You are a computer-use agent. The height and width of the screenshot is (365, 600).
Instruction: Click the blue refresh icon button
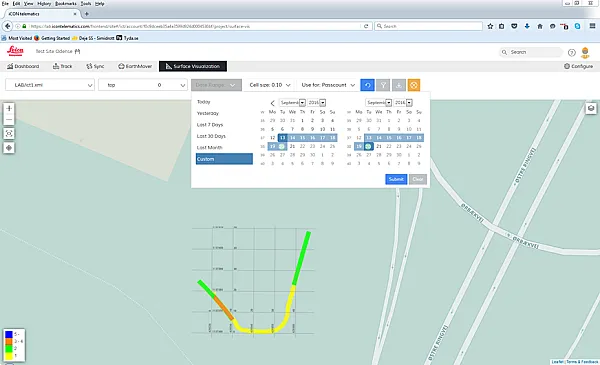pyautogui.click(x=367, y=85)
